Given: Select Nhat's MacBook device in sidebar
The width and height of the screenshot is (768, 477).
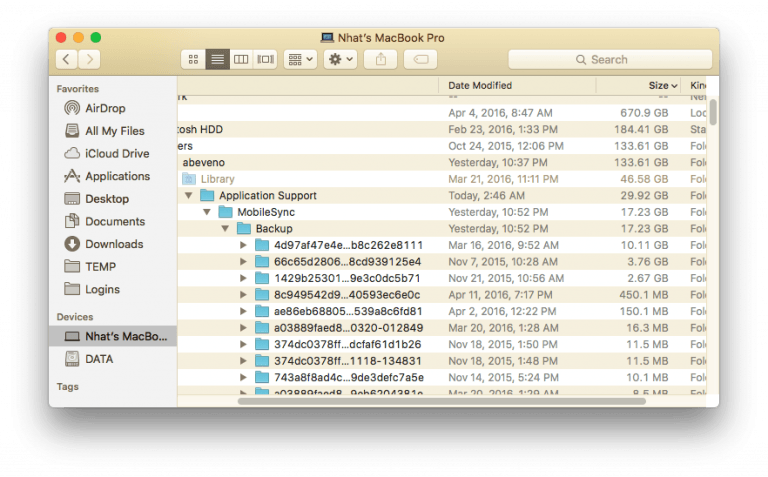Looking at the screenshot, I should pyautogui.click(x=113, y=336).
